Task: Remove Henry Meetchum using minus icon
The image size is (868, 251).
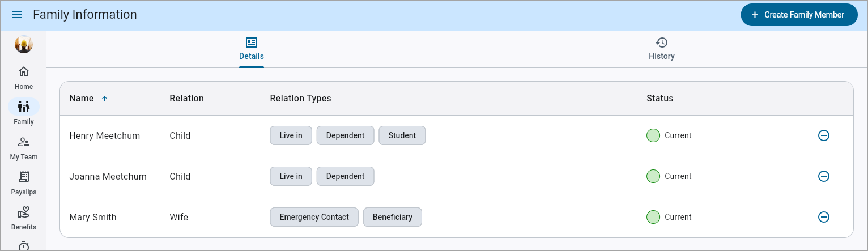Action: pyautogui.click(x=824, y=135)
